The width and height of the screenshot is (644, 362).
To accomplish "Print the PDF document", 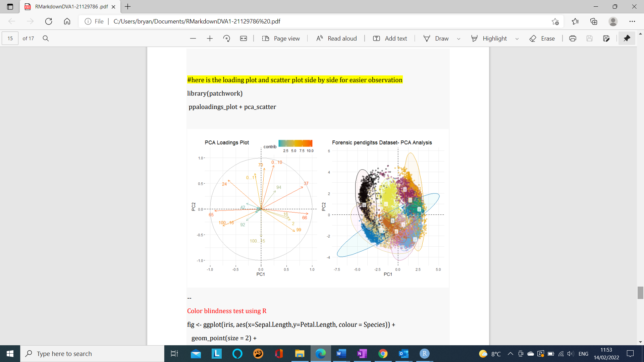I will pos(573,39).
